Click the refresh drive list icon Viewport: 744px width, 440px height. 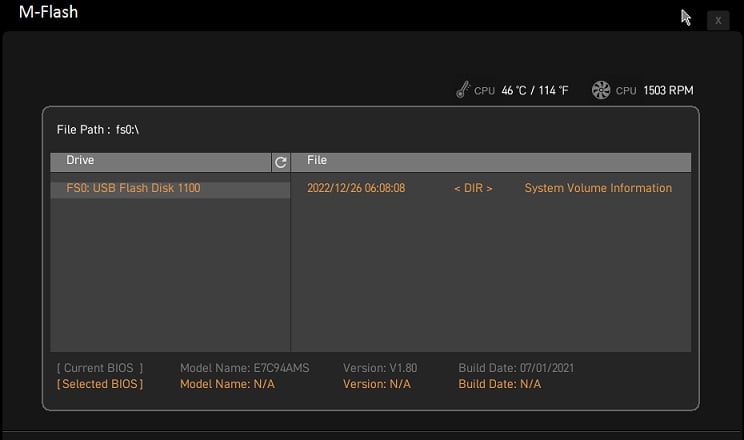click(x=281, y=161)
